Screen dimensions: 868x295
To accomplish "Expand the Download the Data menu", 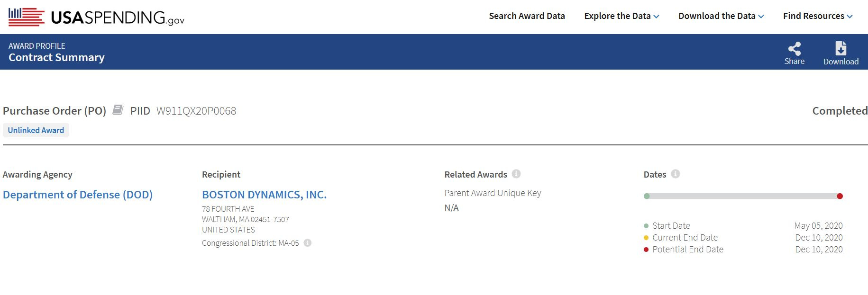I will click(721, 16).
